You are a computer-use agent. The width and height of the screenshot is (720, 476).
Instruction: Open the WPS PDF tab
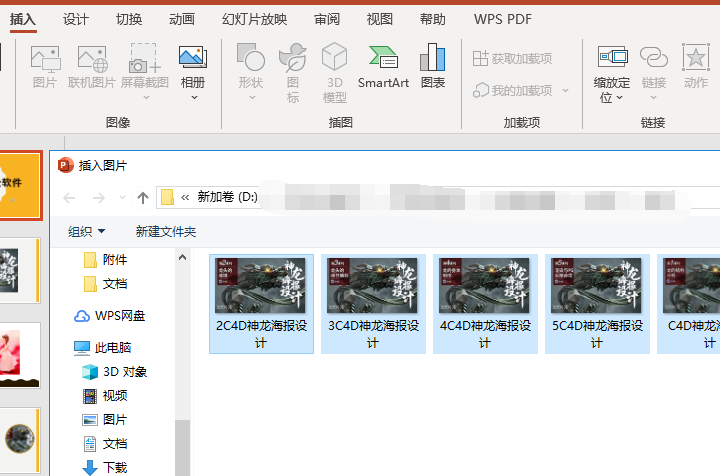pyautogui.click(x=502, y=19)
